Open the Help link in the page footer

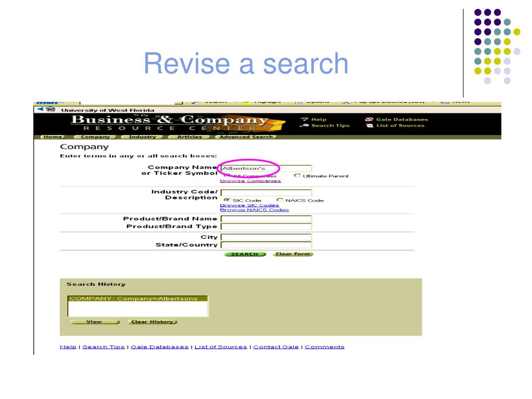click(x=68, y=347)
